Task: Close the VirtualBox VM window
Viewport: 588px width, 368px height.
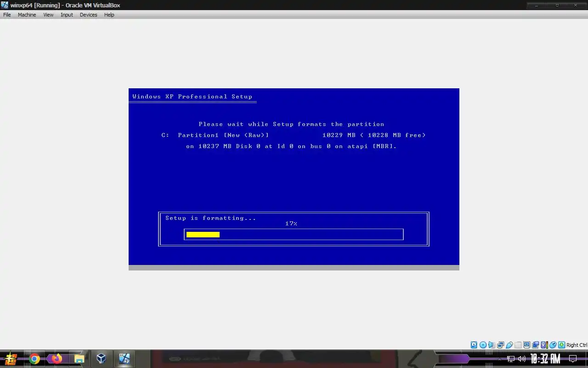Action: tap(576, 5)
